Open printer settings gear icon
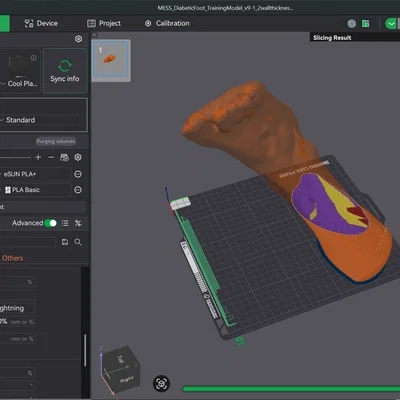This screenshot has width=400, height=400. pos(78,39)
